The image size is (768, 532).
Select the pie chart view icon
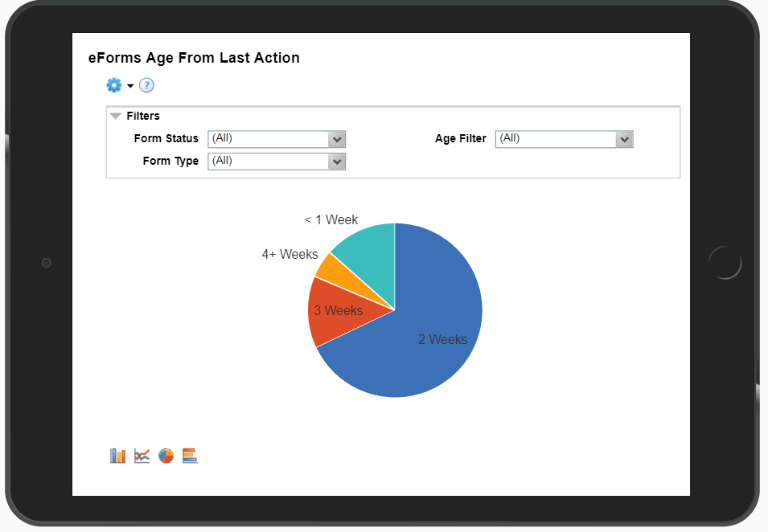pyautogui.click(x=166, y=456)
